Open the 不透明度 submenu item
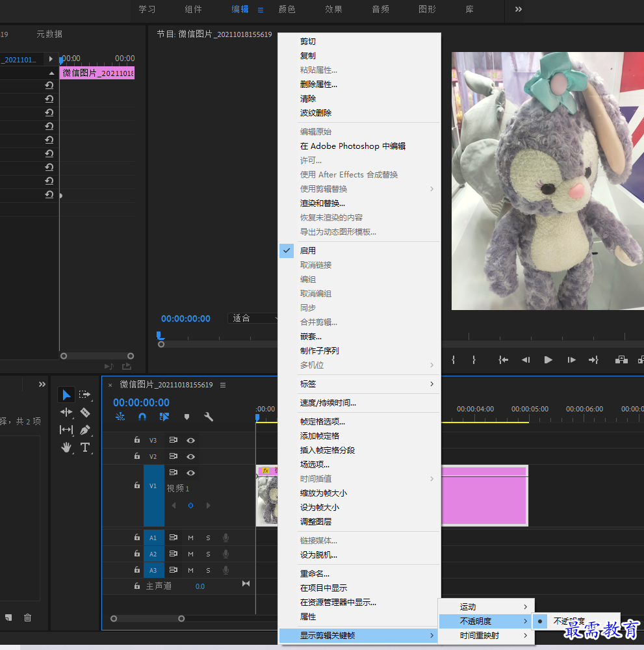 coord(486,621)
